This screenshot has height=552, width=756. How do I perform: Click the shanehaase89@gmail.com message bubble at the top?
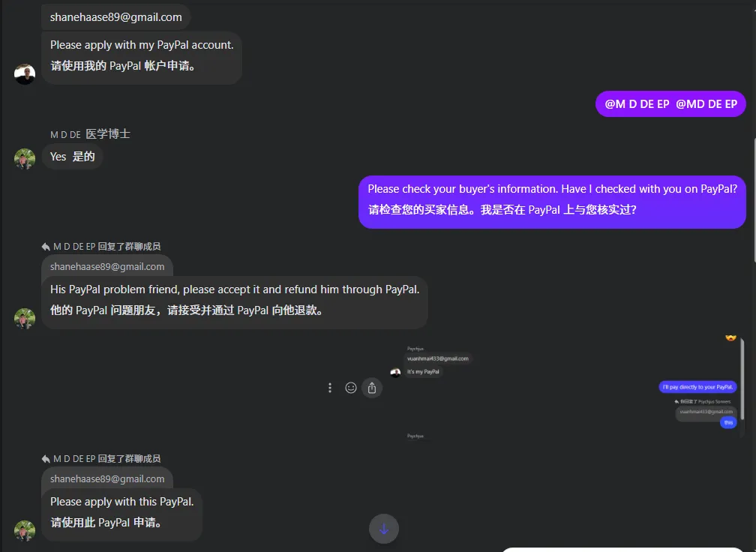115,16
